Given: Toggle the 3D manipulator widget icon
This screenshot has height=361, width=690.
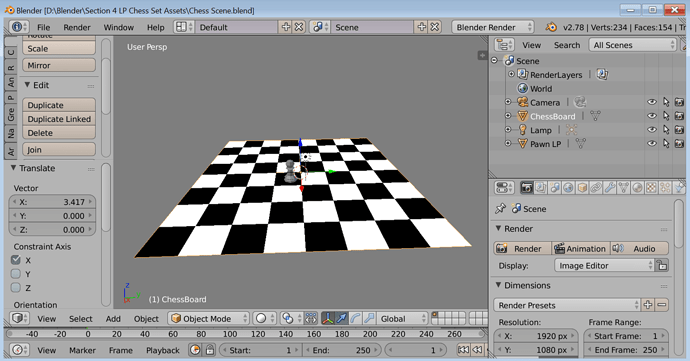Looking at the screenshot, I should point(328,318).
